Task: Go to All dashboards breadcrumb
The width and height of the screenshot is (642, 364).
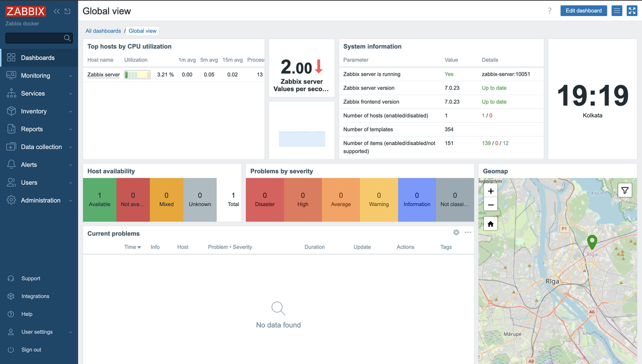Action: (x=103, y=31)
